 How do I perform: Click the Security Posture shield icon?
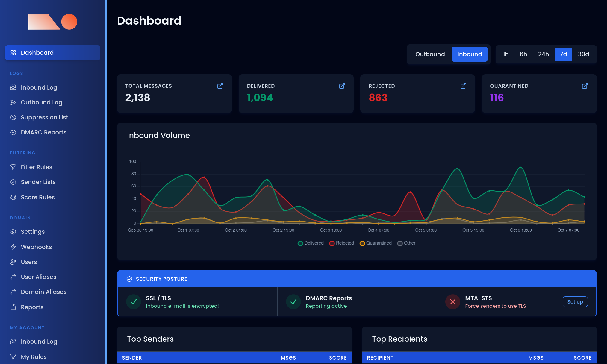(129, 279)
